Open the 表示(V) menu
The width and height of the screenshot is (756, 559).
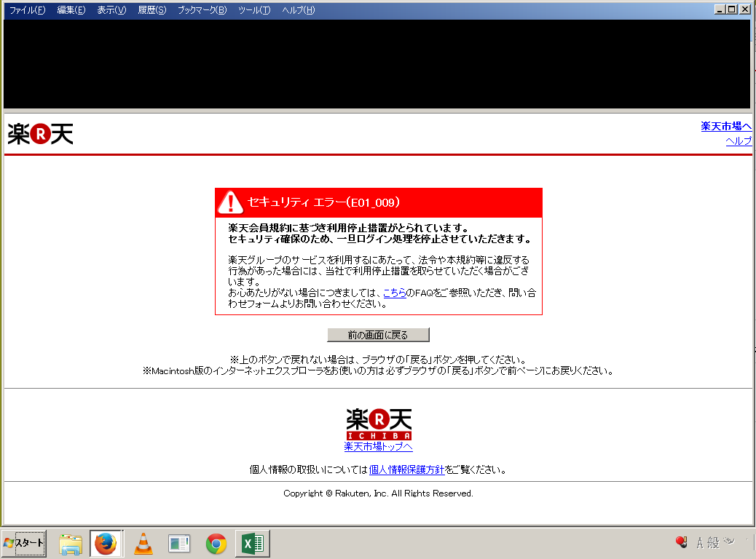click(x=111, y=10)
